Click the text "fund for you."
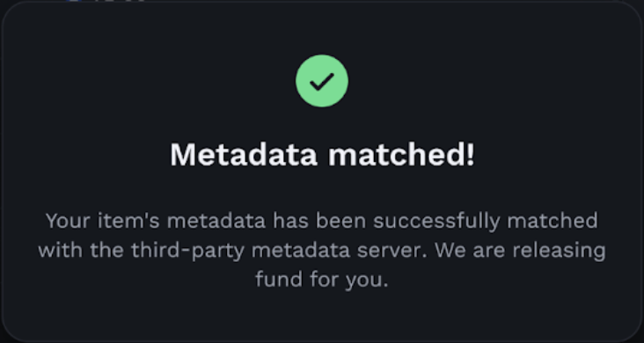The height and width of the screenshot is (343, 644). pyautogui.click(x=322, y=280)
